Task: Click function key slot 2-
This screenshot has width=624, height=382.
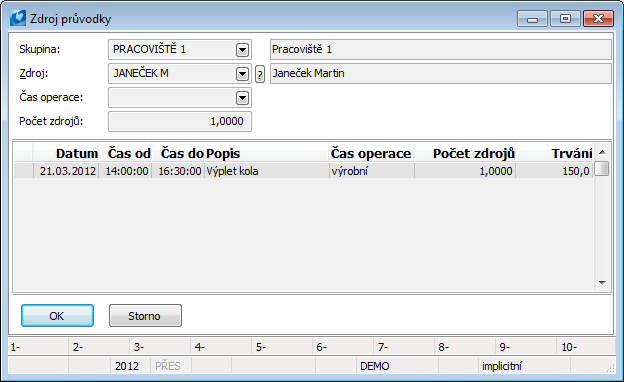Action: coord(99,347)
